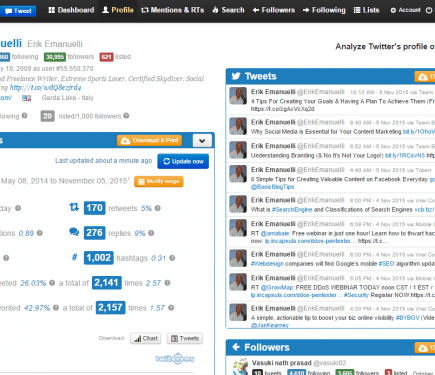Open the t.co profile bio link
The image size is (435, 375).
click(45, 88)
